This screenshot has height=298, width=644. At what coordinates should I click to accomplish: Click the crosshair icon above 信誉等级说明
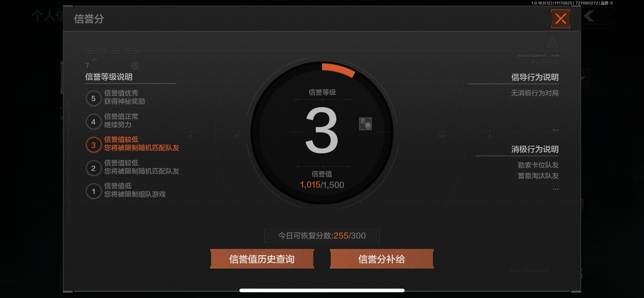(135, 66)
